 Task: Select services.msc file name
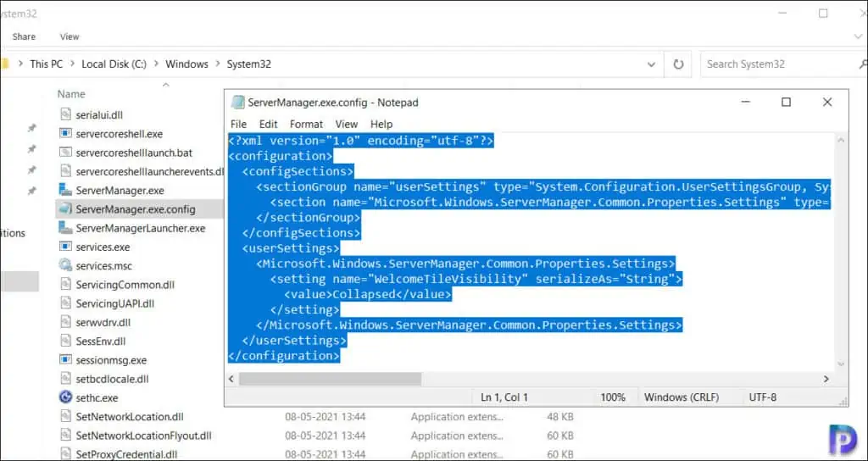point(104,265)
